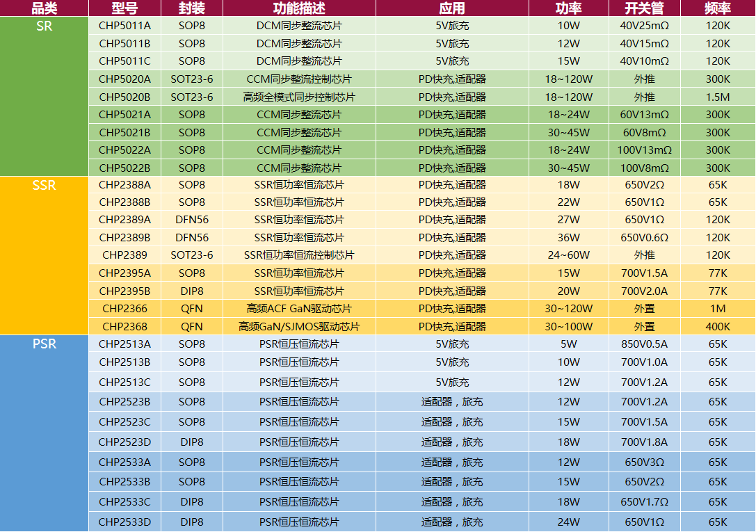
Task: Click description 高频全模式同步控制芯片
Action: [x=300, y=97]
